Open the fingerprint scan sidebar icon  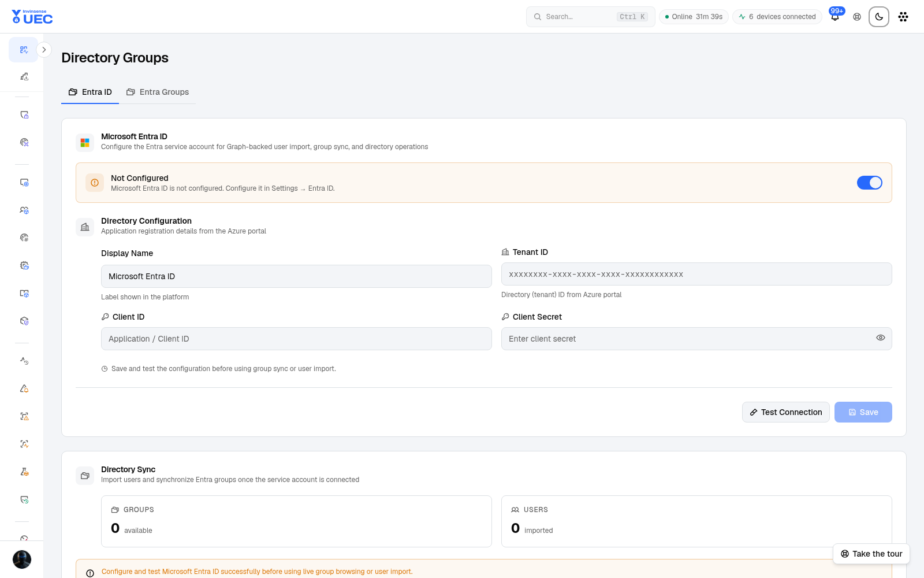point(24,142)
